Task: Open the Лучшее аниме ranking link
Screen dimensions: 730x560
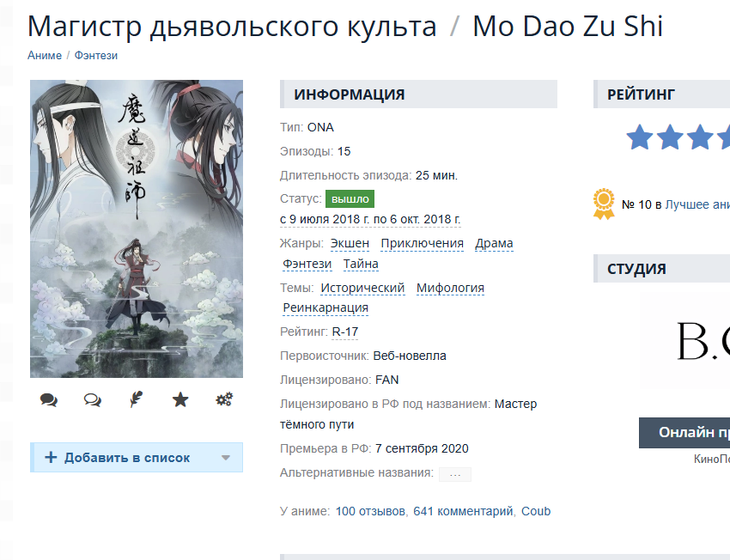Action: (x=697, y=204)
